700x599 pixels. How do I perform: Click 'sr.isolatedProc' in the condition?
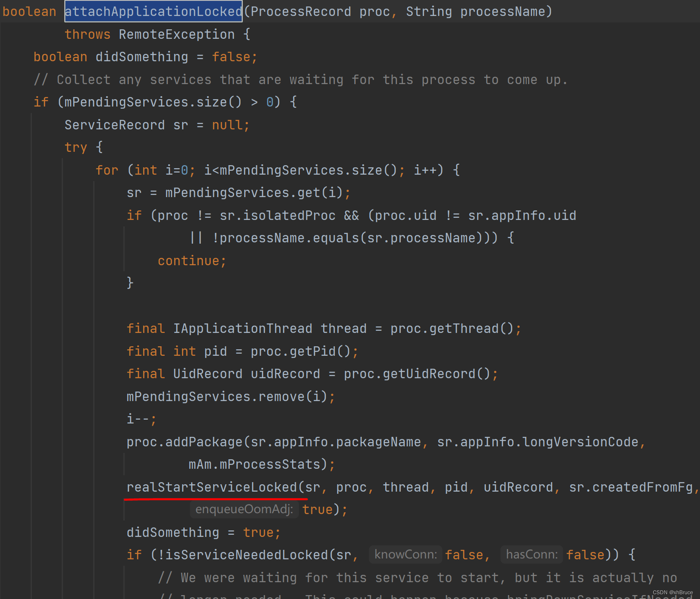[x=277, y=216]
